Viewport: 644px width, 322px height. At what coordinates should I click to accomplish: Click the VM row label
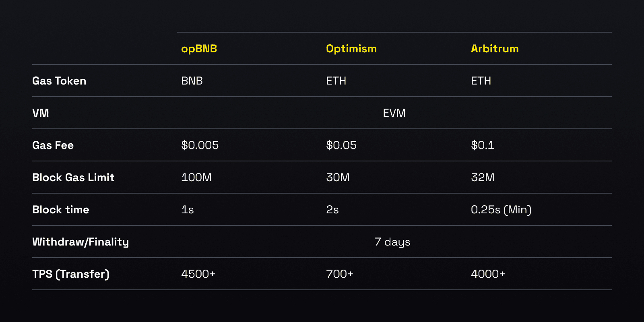coord(41,113)
